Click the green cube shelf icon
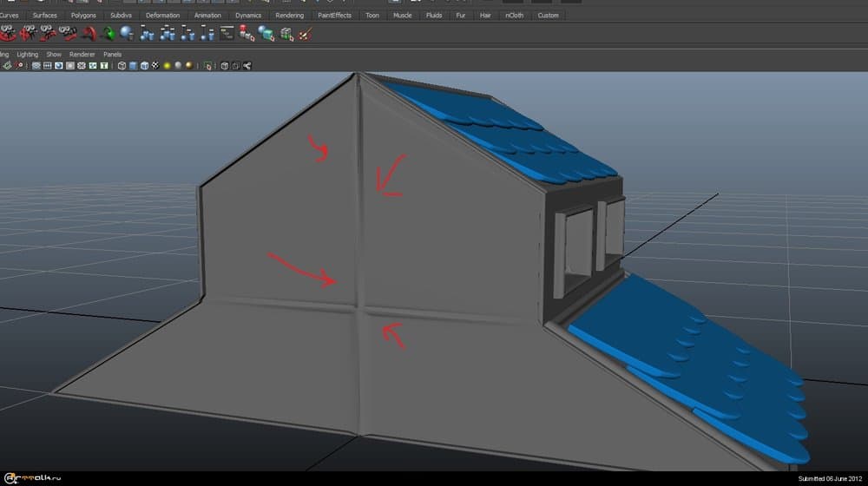This screenshot has width=868, height=486. pos(285,34)
